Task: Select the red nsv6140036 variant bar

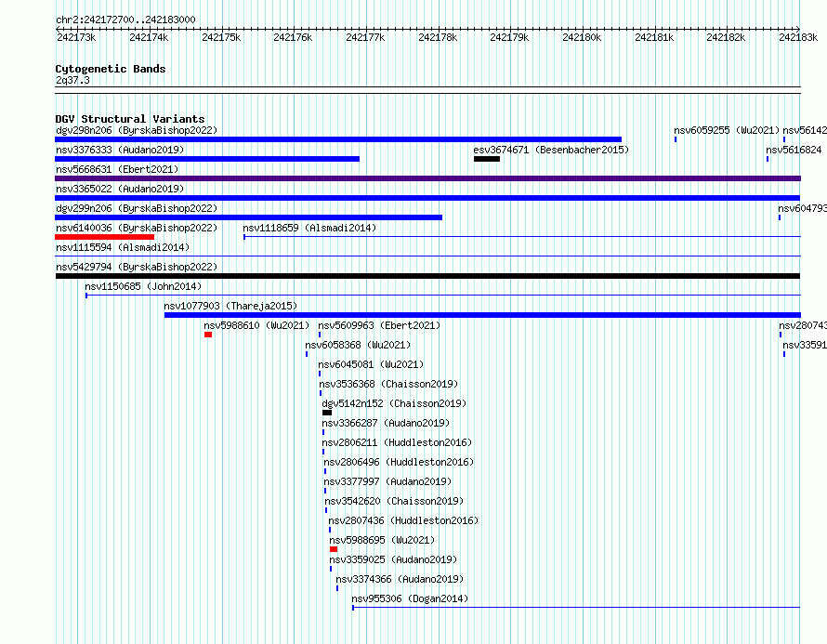Action: pyautogui.click(x=104, y=237)
